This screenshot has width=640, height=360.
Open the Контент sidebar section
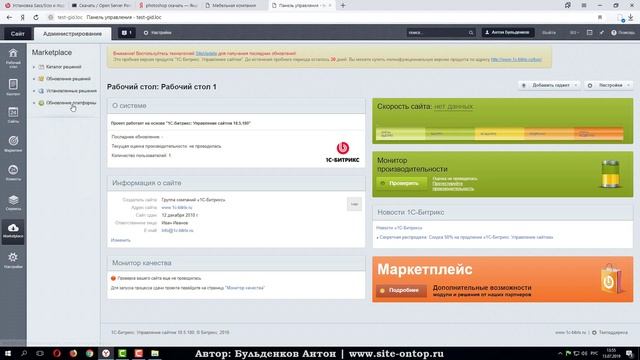tap(13, 87)
